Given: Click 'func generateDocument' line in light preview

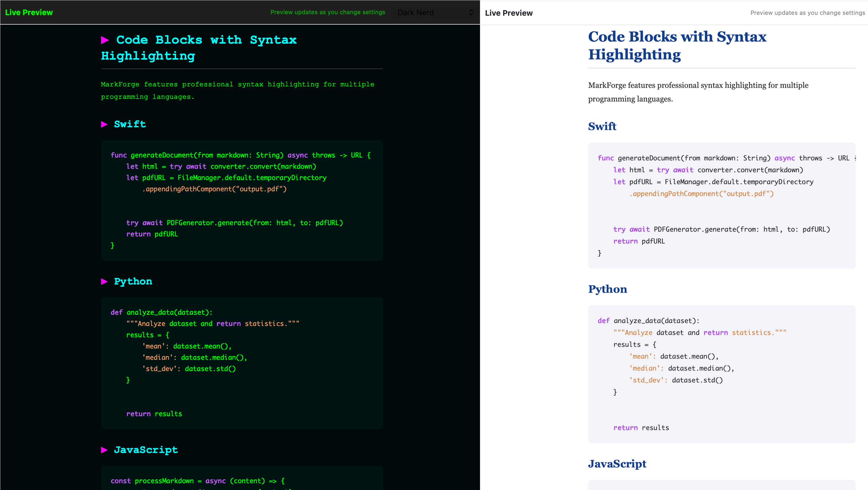Looking at the screenshot, I should [x=726, y=158].
